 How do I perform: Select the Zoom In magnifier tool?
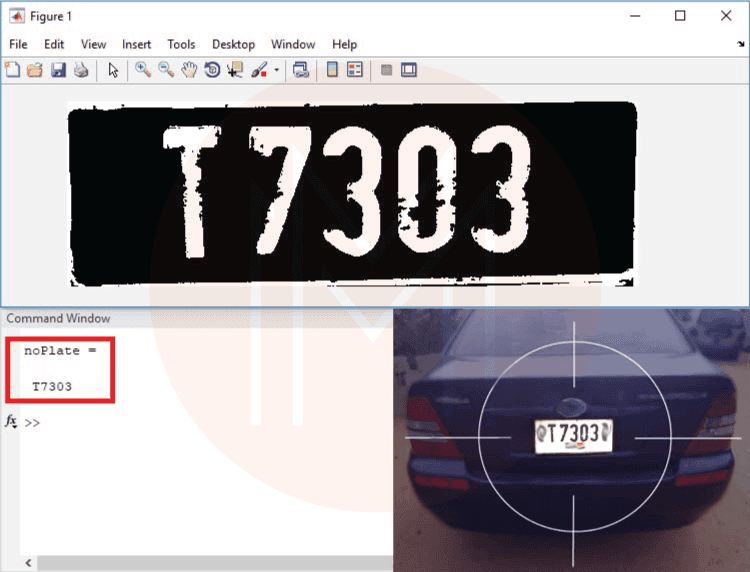click(143, 70)
